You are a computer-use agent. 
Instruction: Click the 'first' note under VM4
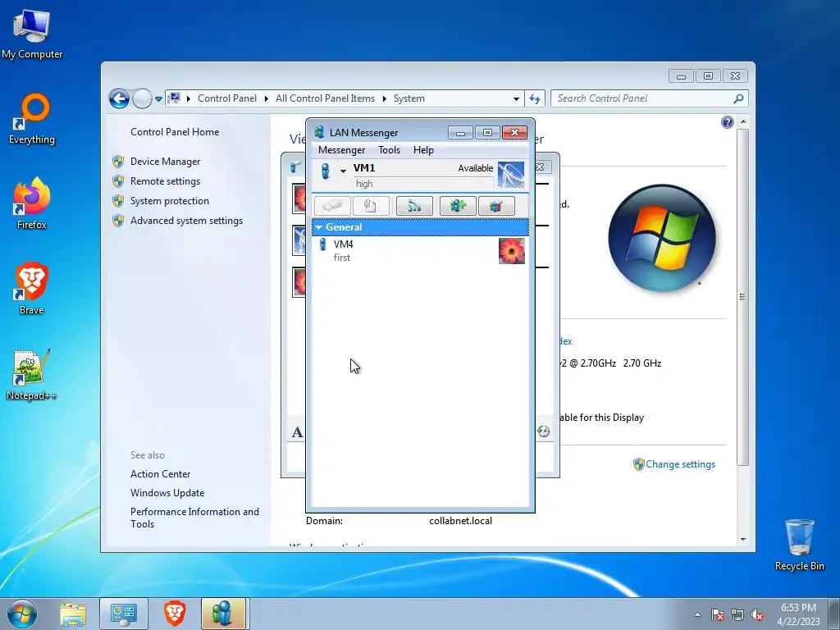(x=342, y=258)
